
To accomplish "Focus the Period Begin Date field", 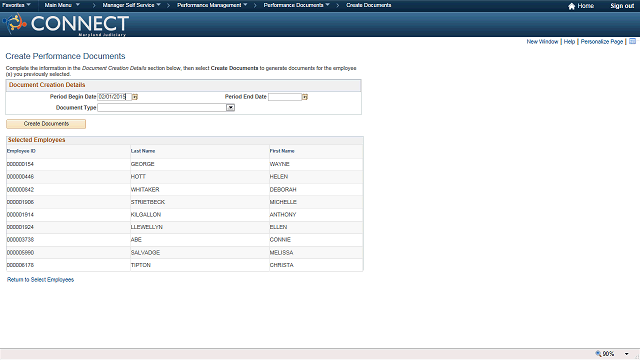I will [114, 97].
